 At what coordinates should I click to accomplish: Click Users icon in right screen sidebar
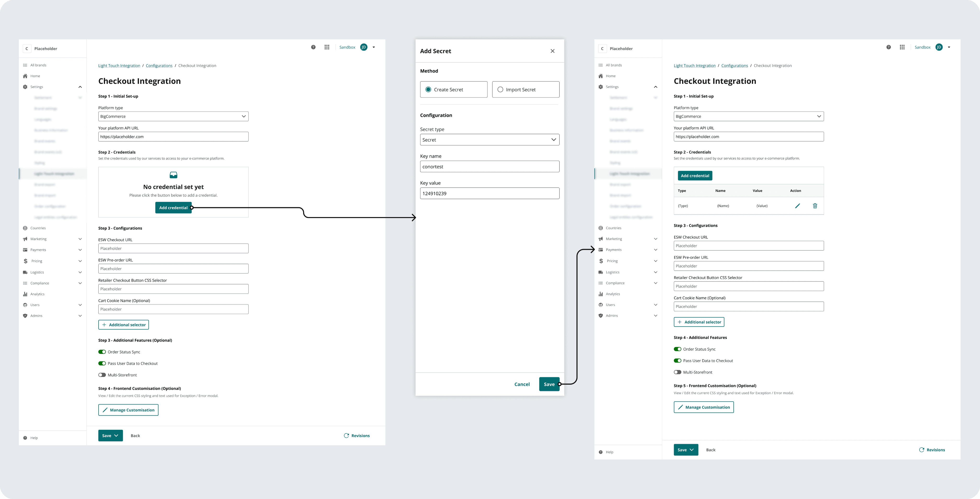click(x=600, y=305)
